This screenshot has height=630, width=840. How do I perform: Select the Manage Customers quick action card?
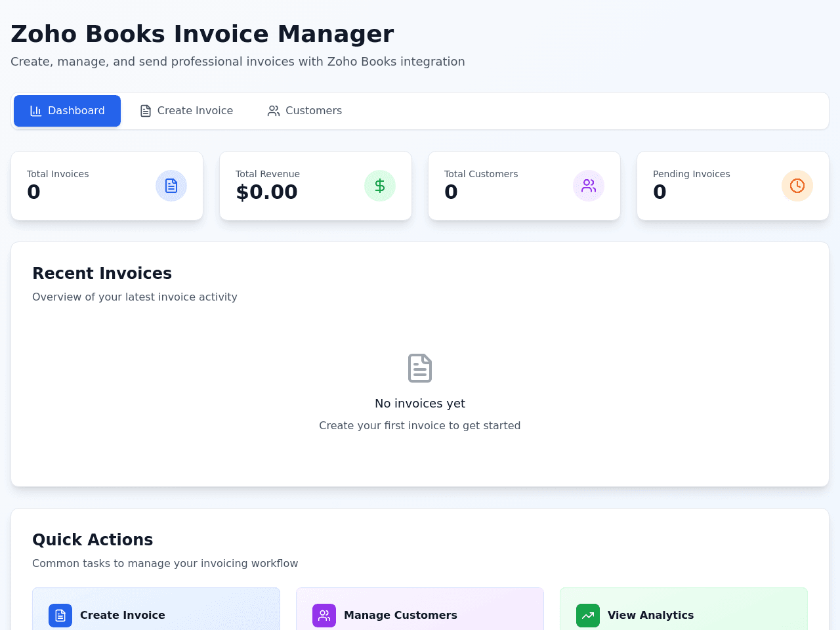[x=420, y=609]
